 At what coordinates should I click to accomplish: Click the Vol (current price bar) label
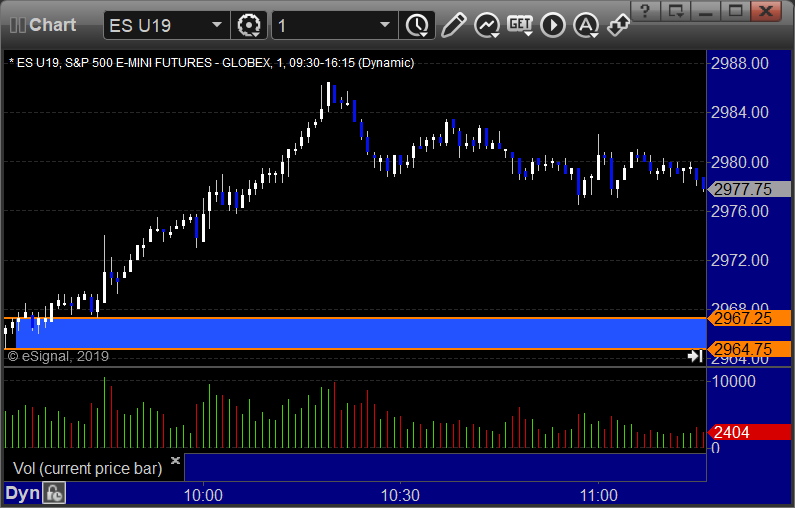pos(88,468)
